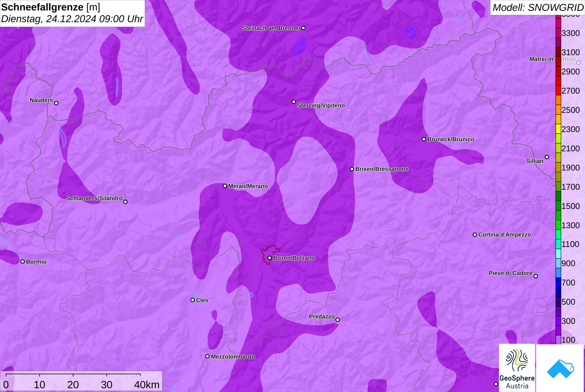Click the legend value "300"
This screenshot has width=585, height=392.
(568, 321)
